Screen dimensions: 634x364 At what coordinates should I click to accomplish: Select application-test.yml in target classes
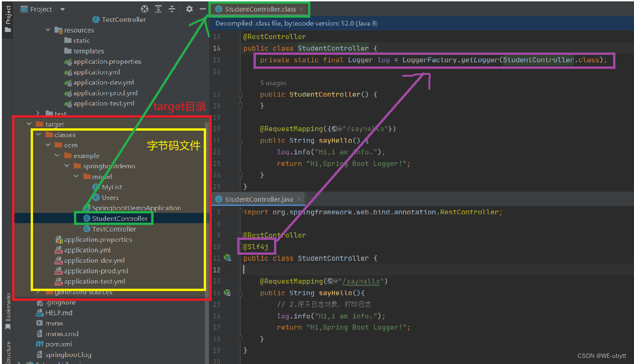[x=90, y=281]
